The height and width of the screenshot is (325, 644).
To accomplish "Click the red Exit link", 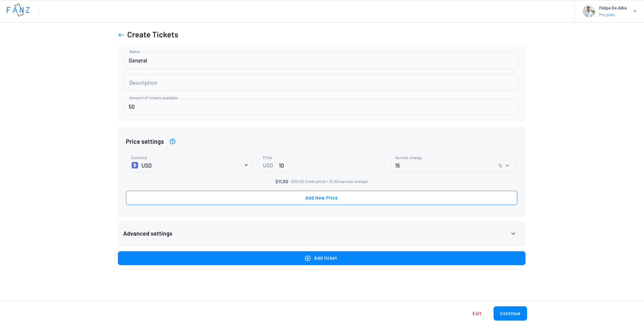I will coord(477,313).
